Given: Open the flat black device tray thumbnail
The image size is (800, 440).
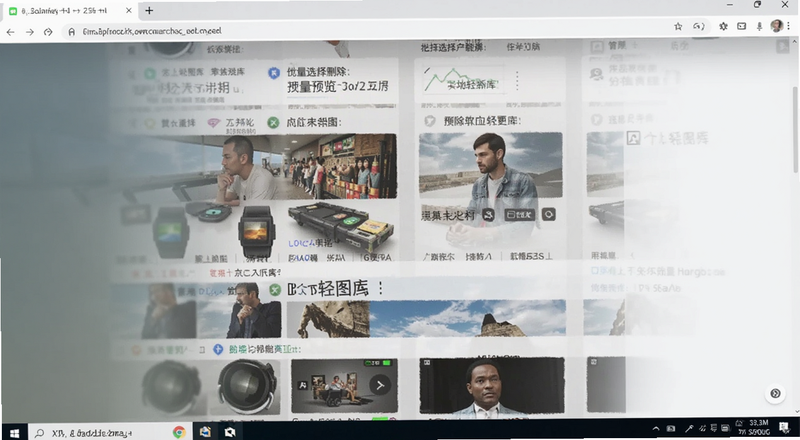Looking at the screenshot, I should click(x=341, y=226).
